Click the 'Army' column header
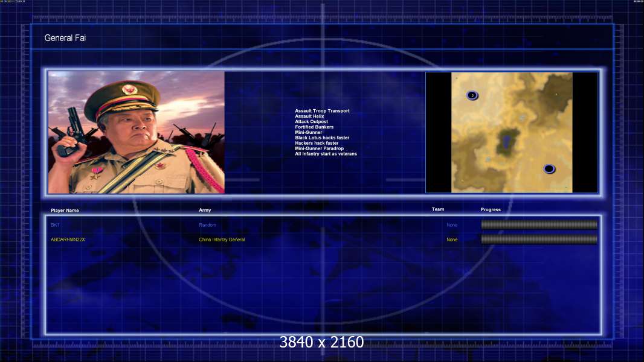Image resolution: width=644 pixels, height=362 pixels. 205,210
